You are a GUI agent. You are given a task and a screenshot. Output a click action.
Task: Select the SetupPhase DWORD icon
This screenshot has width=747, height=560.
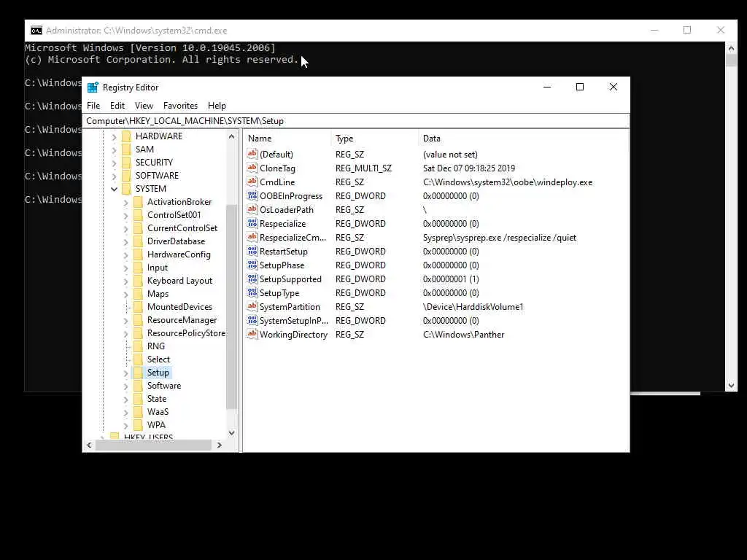[x=252, y=265]
